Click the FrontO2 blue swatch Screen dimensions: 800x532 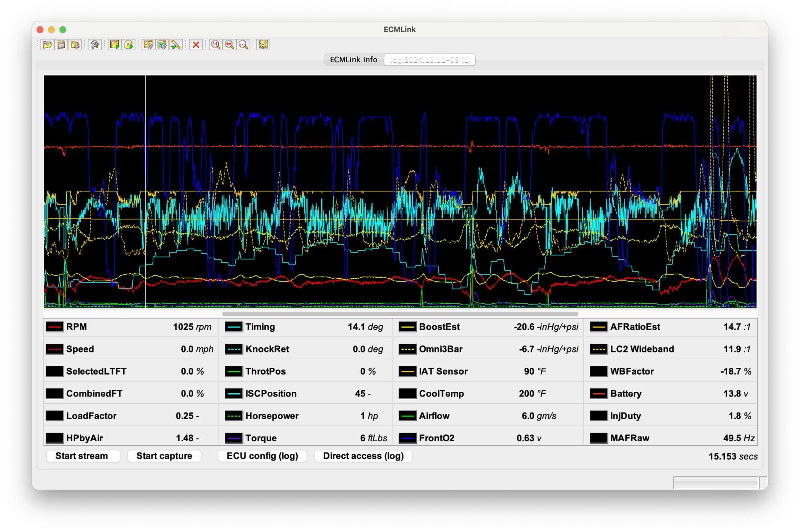408,438
